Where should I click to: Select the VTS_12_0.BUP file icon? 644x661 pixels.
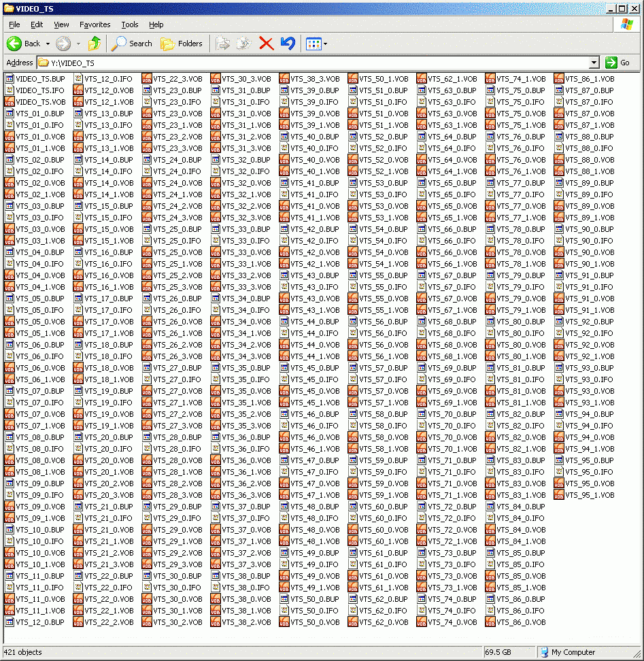[10, 622]
